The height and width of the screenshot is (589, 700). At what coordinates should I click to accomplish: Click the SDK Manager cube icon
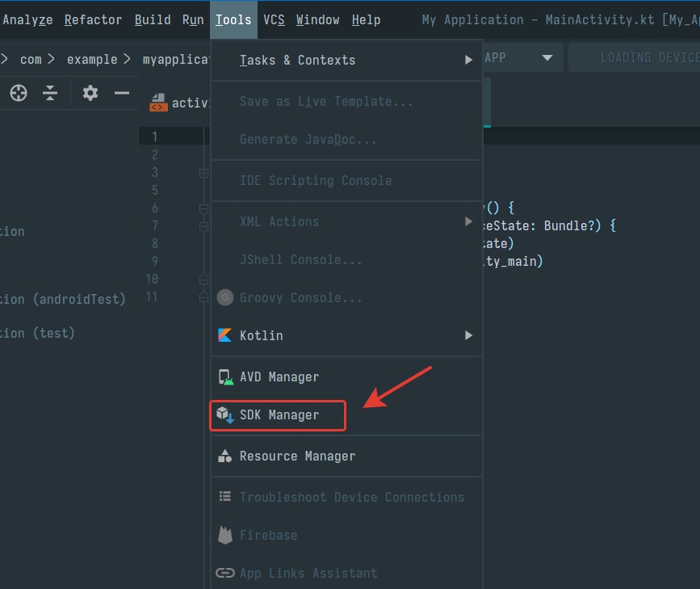click(x=225, y=414)
